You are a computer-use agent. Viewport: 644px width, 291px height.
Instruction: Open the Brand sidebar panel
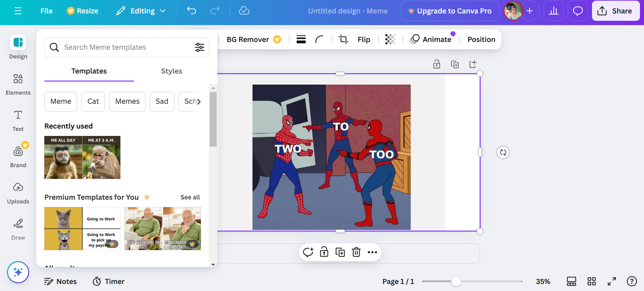click(x=18, y=157)
